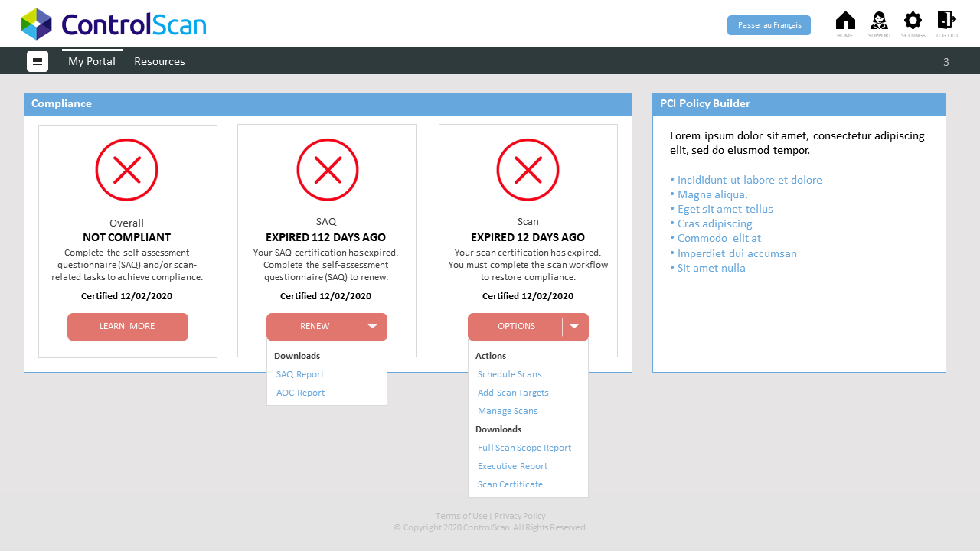Click the Overall red X status icon
The image size is (980, 551).
click(126, 170)
